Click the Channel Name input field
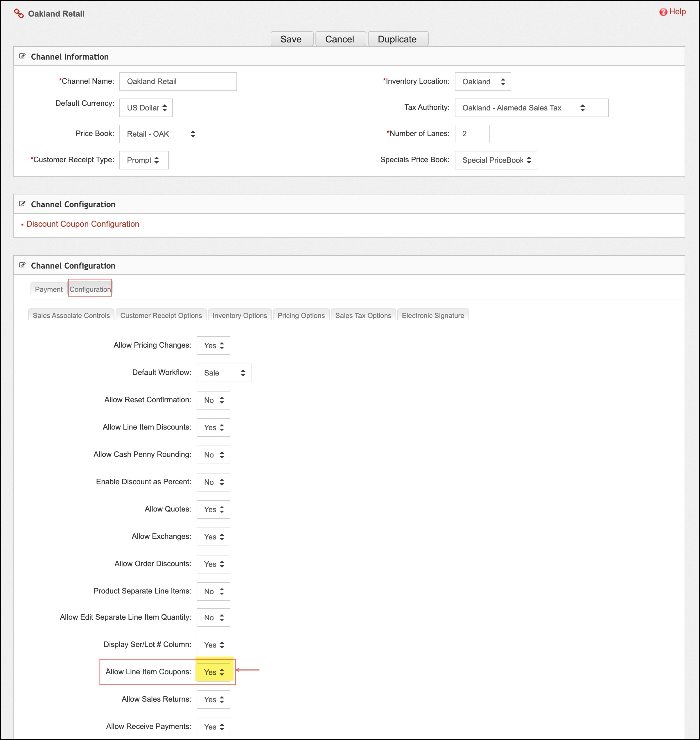The width and height of the screenshot is (700, 740). pos(178,81)
